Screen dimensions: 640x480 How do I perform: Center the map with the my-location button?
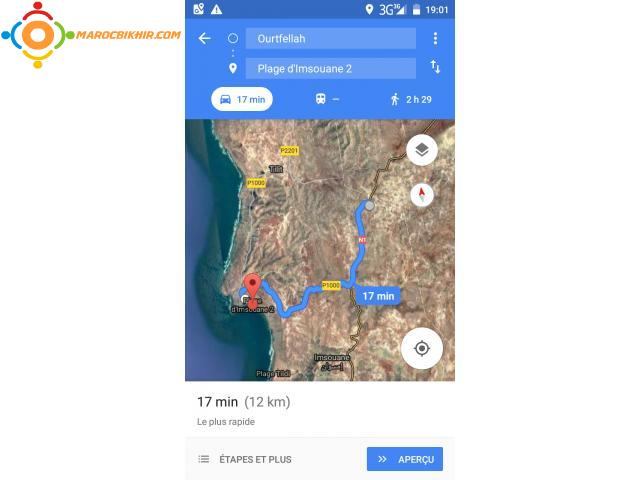pos(422,349)
